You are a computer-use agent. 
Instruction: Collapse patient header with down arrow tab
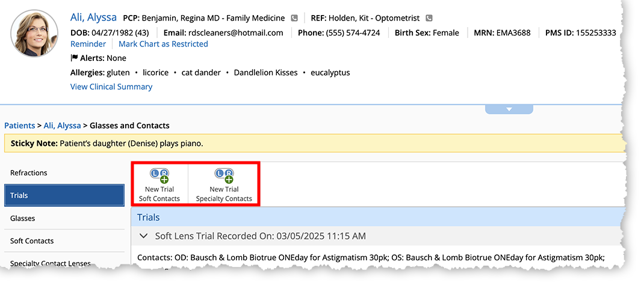pyautogui.click(x=509, y=109)
